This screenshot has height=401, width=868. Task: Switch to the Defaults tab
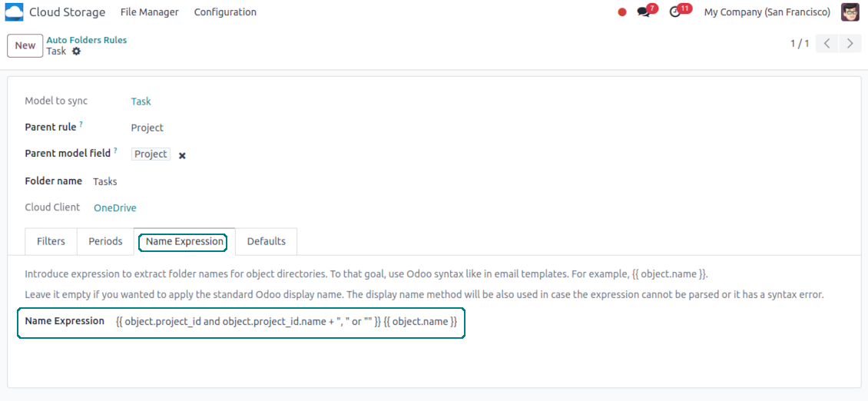(x=266, y=241)
